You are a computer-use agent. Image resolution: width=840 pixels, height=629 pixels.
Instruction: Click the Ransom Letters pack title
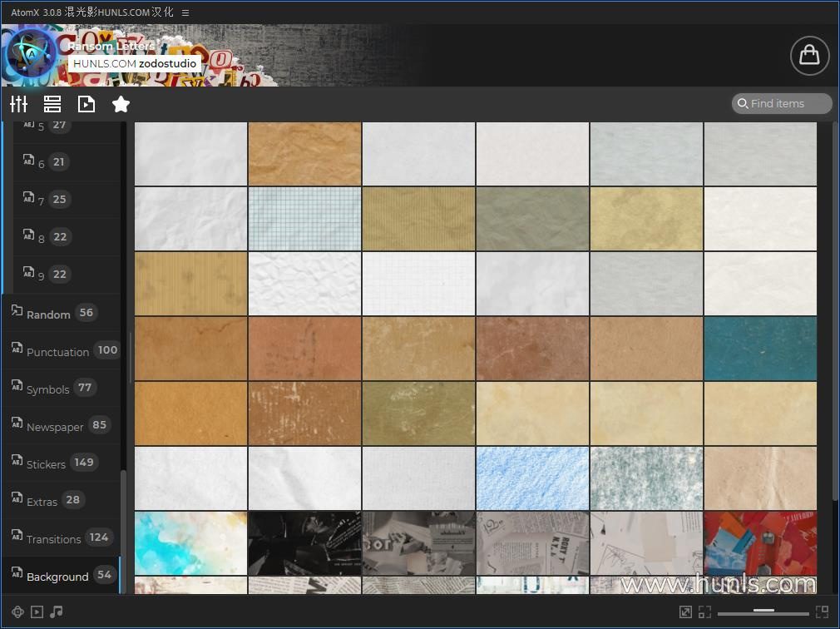point(111,46)
